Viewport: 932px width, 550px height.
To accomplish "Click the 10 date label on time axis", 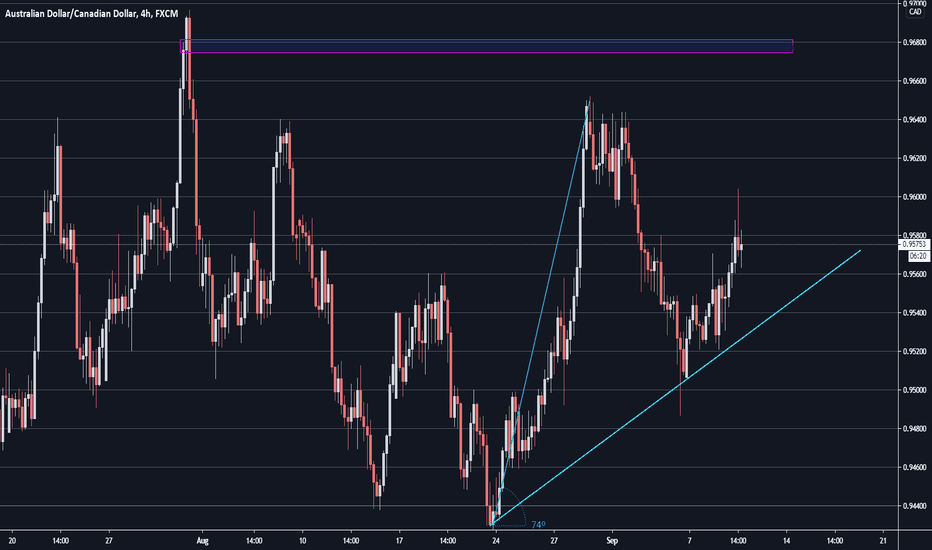I will click(303, 540).
